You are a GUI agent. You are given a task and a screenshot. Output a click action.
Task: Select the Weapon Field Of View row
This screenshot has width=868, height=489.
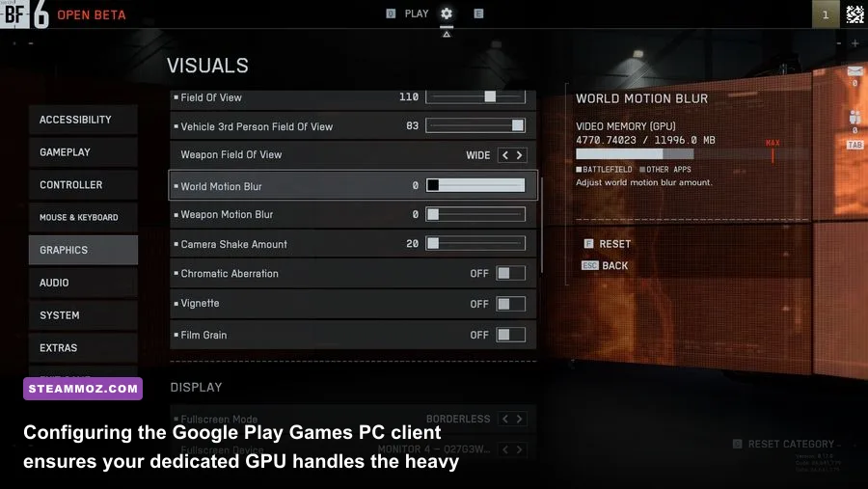click(353, 155)
